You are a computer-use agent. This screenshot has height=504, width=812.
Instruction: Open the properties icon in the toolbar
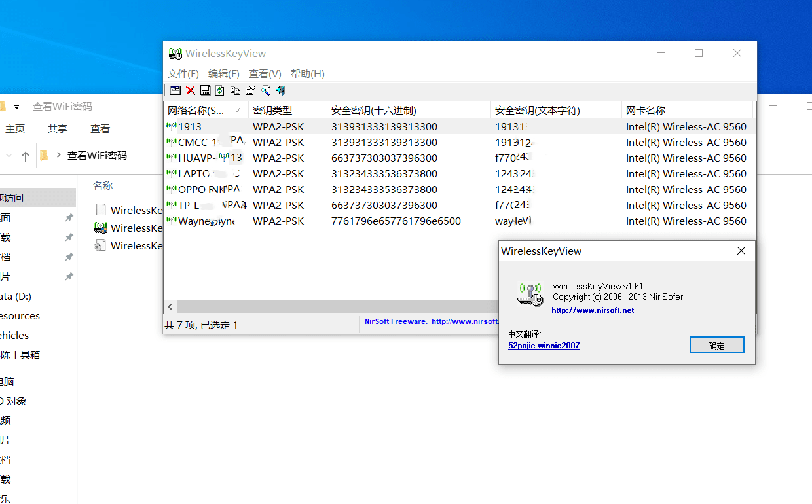(x=250, y=90)
